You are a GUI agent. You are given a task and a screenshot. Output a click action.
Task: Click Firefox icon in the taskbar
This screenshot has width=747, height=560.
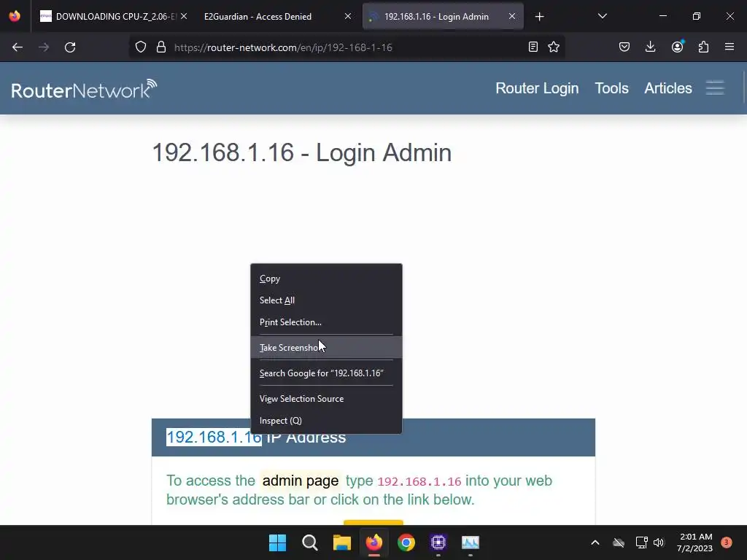(x=374, y=542)
